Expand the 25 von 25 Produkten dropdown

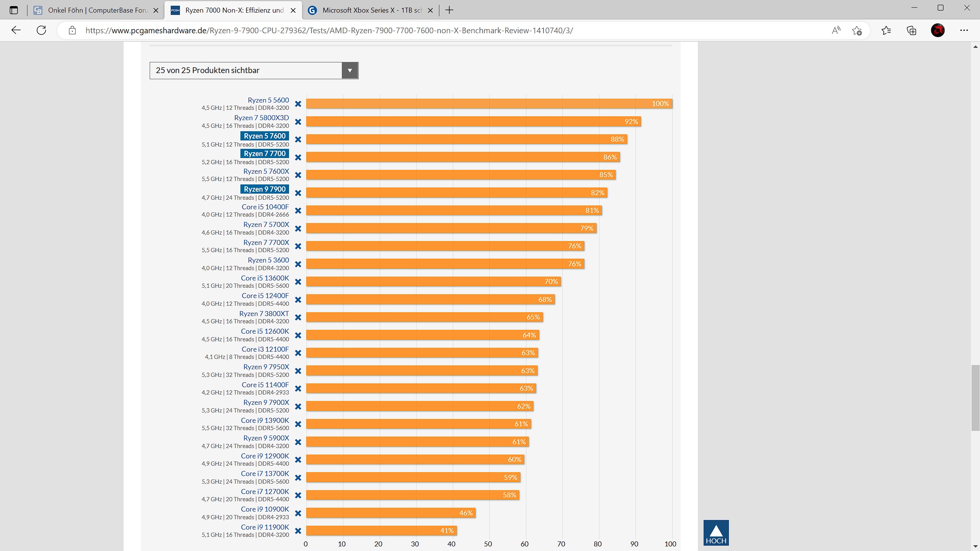coord(350,70)
